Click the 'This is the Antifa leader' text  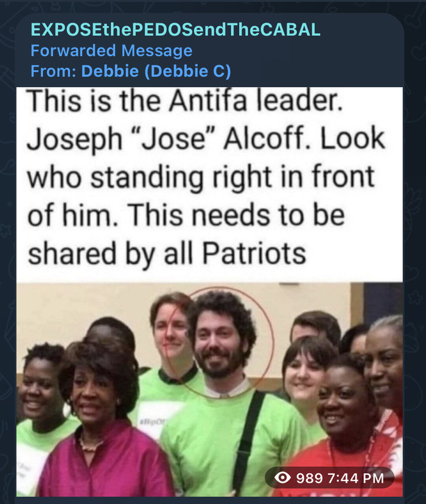click(184, 102)
